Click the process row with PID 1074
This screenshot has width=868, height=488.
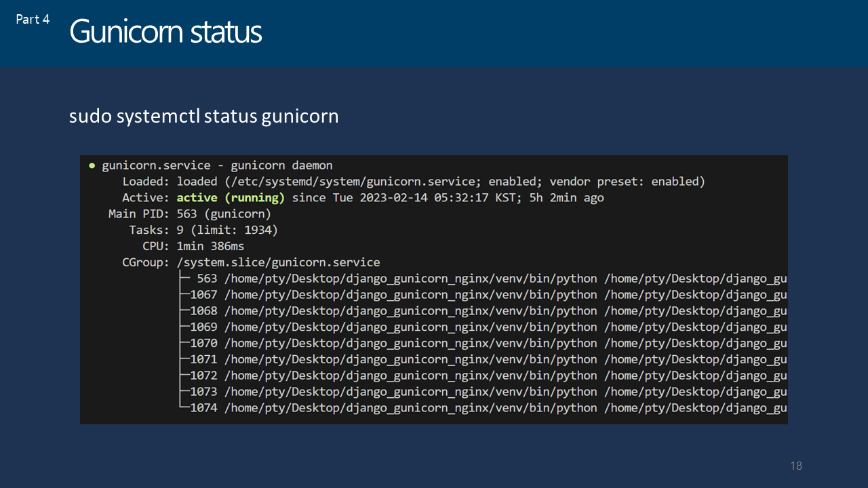click(x=484, y=408)
